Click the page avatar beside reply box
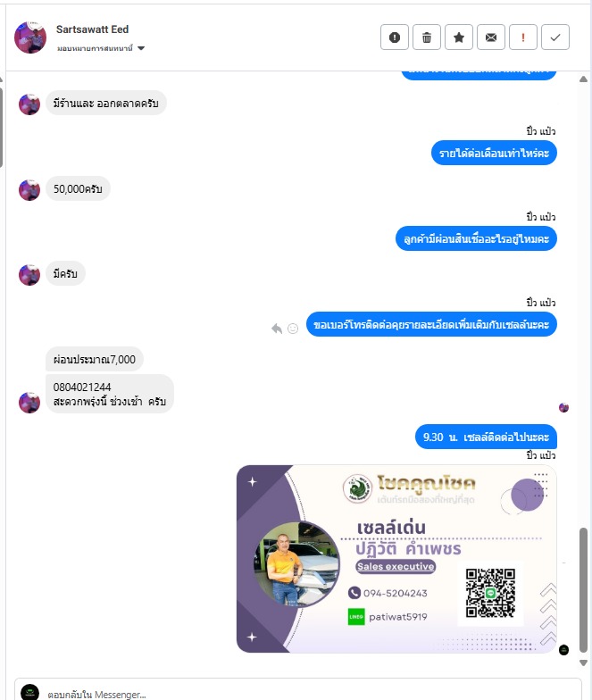 click(x=30, y=693)
